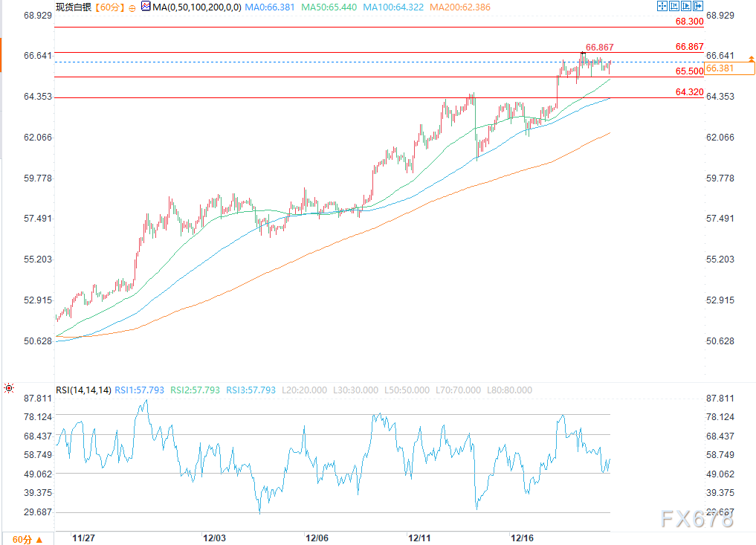
Task: Click the first blue icon in top-right toolbar
Action: [x=662, y=6]
